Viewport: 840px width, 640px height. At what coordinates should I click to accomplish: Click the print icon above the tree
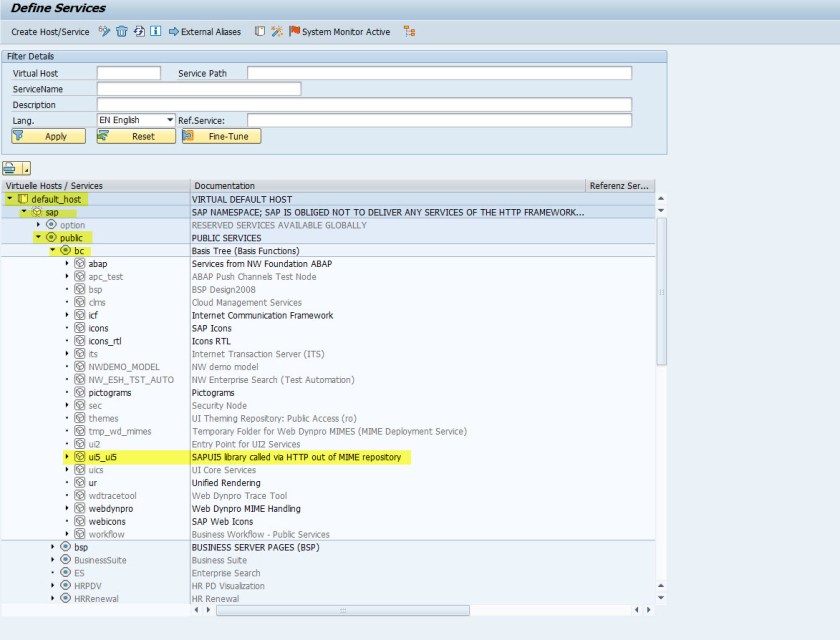pyautogui.click(x=10, y=167)
